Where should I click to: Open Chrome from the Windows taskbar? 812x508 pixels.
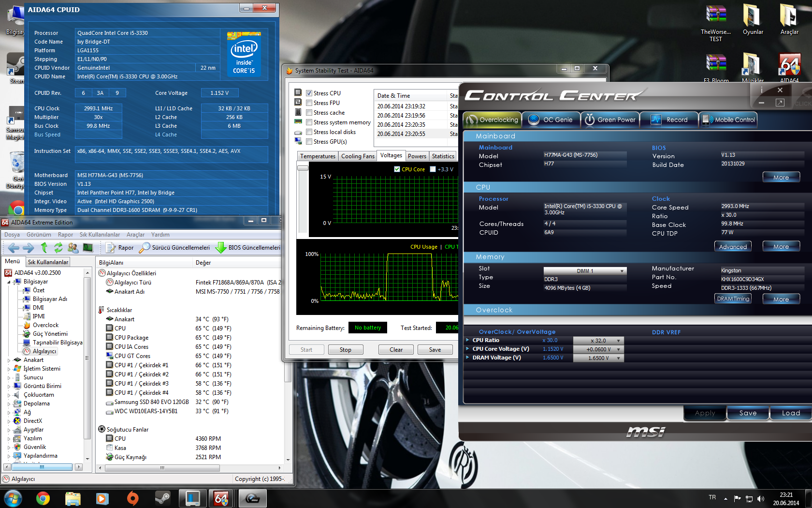coord(43,498)
